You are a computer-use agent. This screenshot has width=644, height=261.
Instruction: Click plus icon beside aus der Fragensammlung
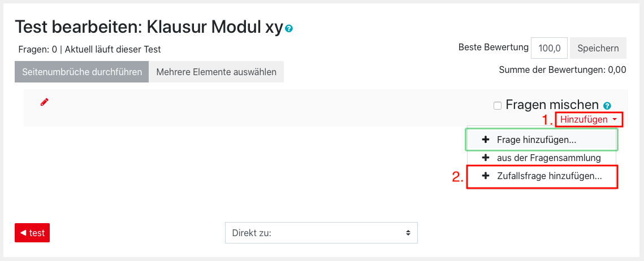(485, 158)
